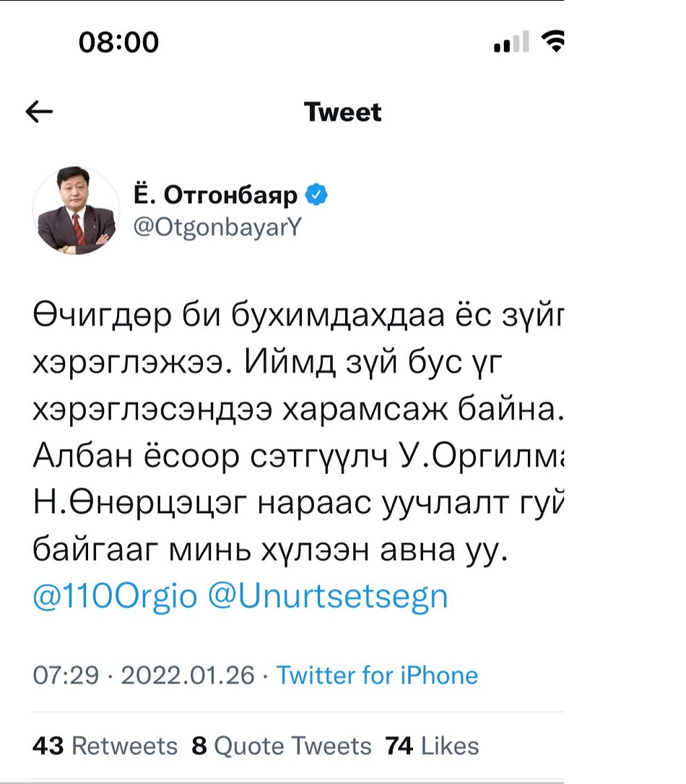
Task: See the 74 Likes list
Action: pyautogui.click(x=432, y=745)
